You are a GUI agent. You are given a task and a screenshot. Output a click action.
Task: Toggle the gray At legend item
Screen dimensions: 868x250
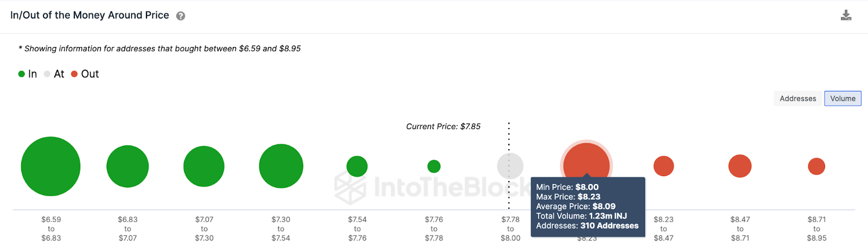point(54,74)
